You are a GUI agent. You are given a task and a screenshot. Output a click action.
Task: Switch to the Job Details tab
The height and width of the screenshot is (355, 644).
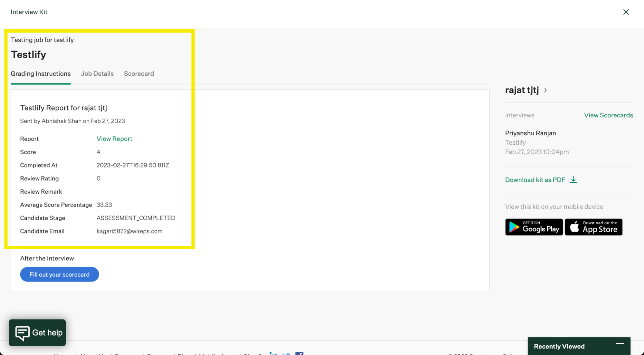coord(97,73)
